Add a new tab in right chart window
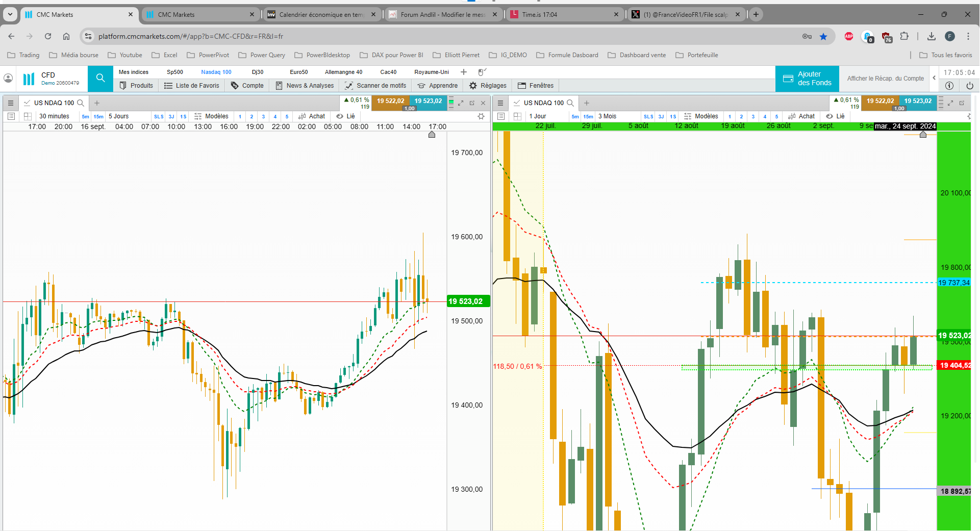Viewport: 980px width, 531px height. point(587,103)
